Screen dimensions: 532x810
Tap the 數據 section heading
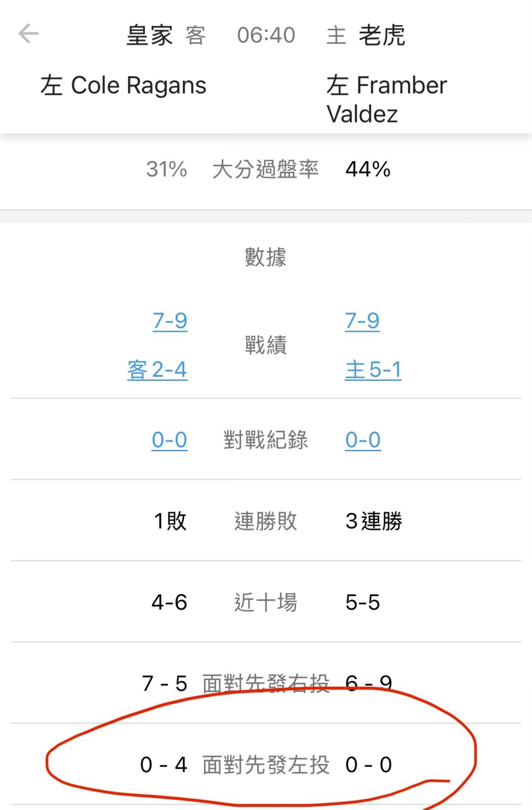click(x=266, y=257)
